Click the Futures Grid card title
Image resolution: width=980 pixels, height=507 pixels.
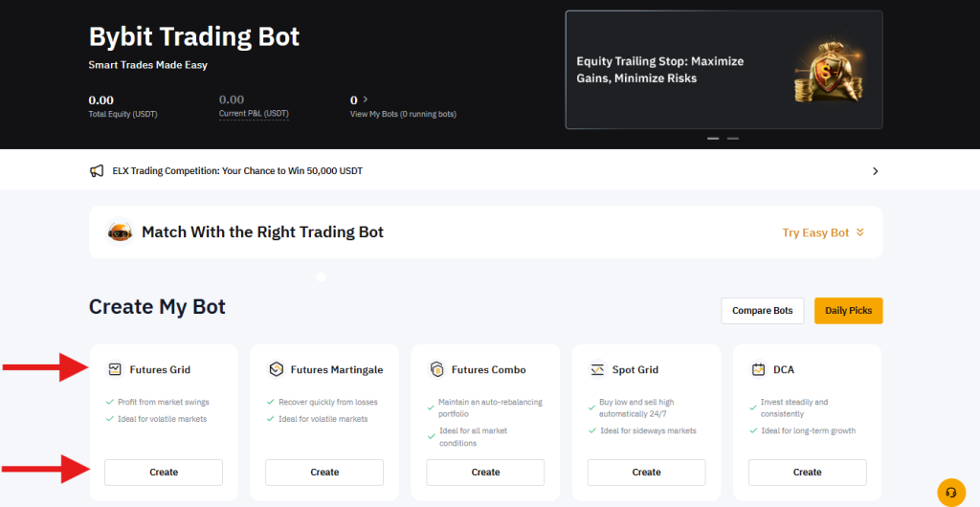point(160,369)
